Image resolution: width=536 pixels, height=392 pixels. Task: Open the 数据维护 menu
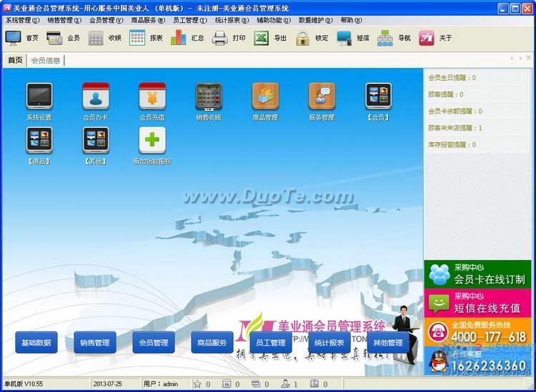pos(315,20)
